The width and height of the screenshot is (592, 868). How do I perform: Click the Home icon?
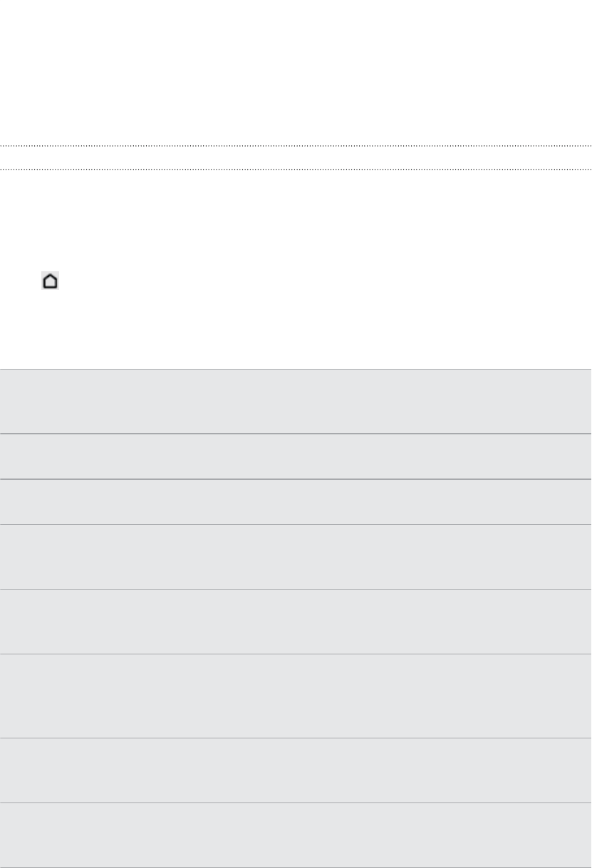click(x=50, y=281)
